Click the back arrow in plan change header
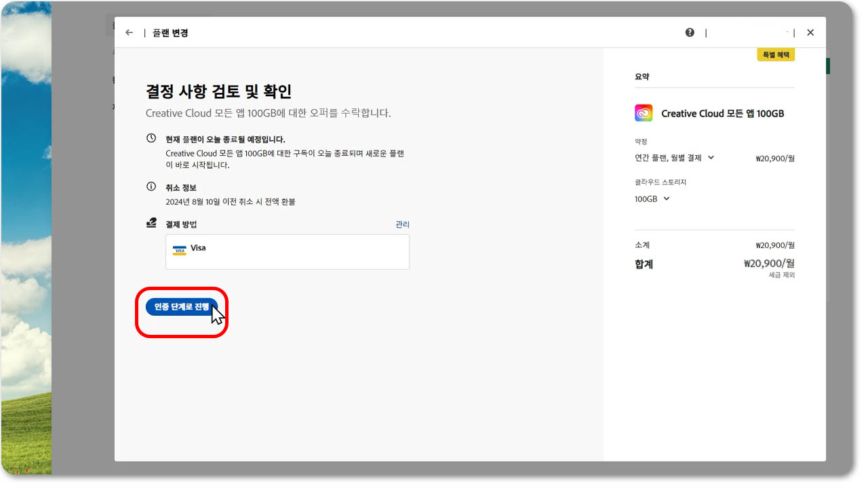 coord(129,33)
